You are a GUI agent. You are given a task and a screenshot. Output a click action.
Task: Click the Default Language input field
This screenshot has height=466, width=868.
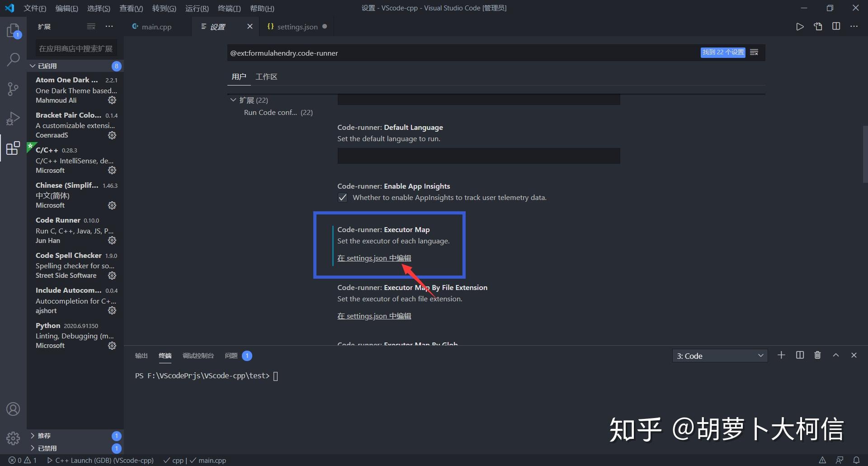tap(478, 156)
